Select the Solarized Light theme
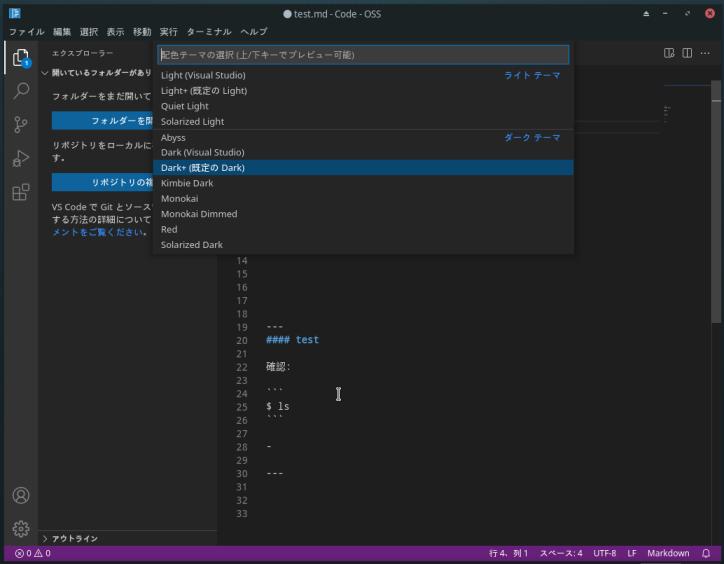This screenshot has height=564, width=724. tap(363, 121)
